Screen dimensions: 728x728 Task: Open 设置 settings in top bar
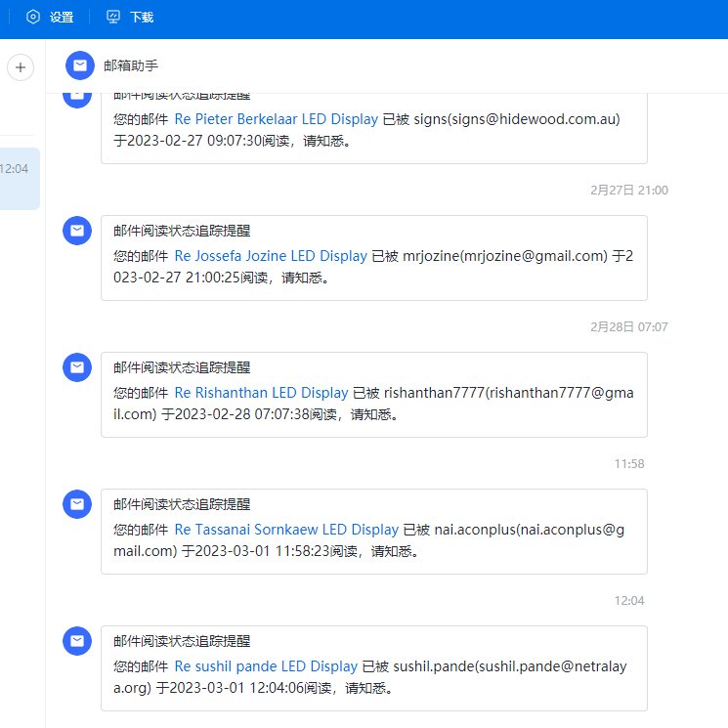coord(50,18)
